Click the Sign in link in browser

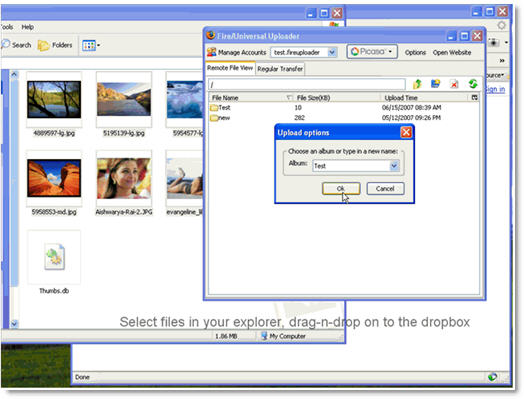click(495, 89)
